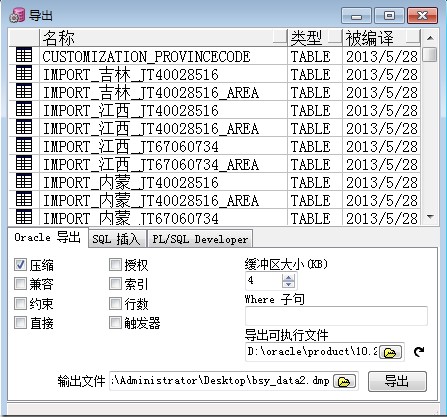447x417 pixels.
Task: Select the IMPORT_内蒙_JT67060734 table name
Action: click(x=131, y=218)
